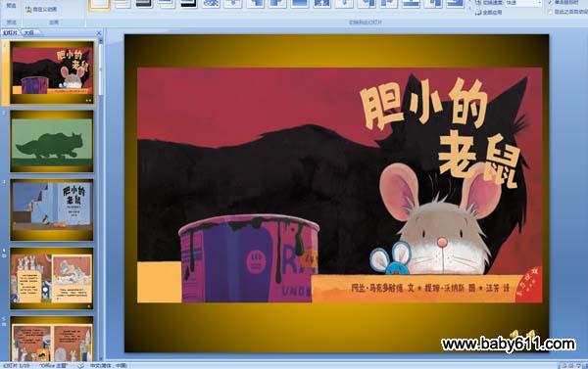Image resolution: width=588 pixels, height=369 pixels.
Task: Select slide 2 thumbnail with green cat
Action: pos(52,142)
